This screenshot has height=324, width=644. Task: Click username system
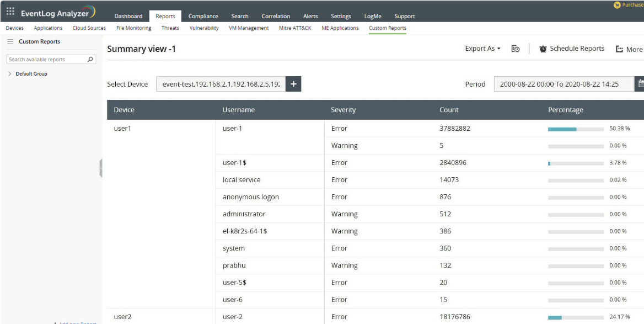pyautogui.click(x=234, y=248)
